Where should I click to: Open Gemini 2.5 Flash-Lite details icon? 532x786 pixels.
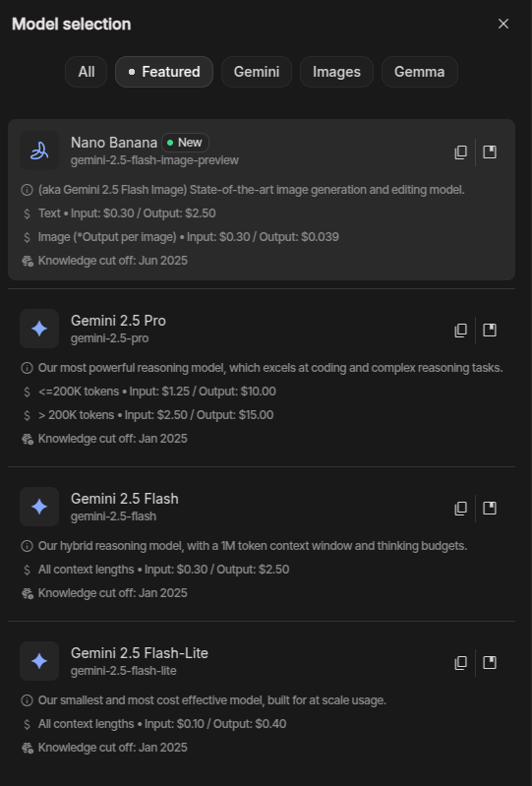pos(490,663)
